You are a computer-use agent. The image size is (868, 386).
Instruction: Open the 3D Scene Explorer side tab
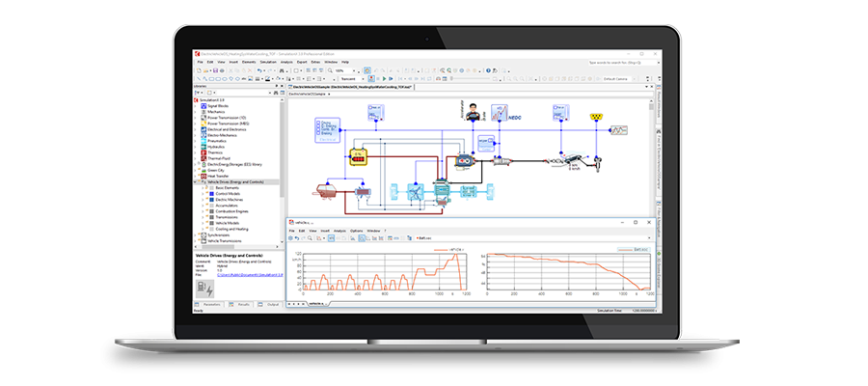[x=659, y=269]
